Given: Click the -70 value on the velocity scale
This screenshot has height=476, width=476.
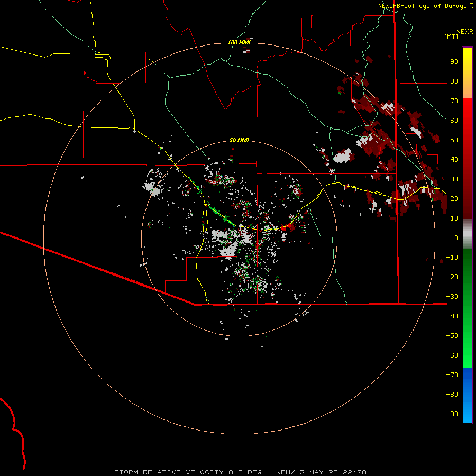Looking at the screenshot, I should 452,374.
